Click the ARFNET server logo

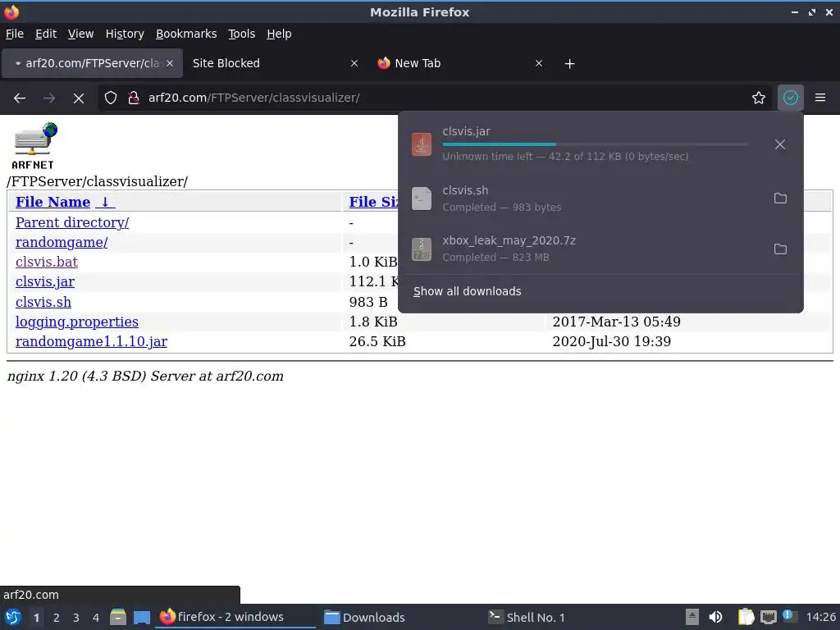click(34, 146)
